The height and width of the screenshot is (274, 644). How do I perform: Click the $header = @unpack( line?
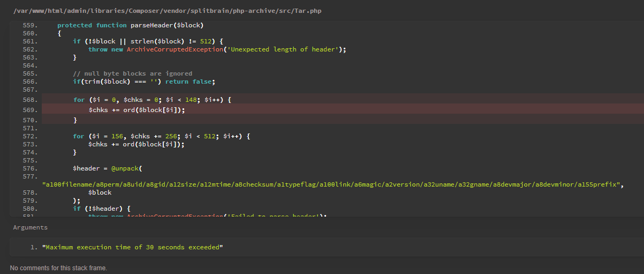click(107, 168)
